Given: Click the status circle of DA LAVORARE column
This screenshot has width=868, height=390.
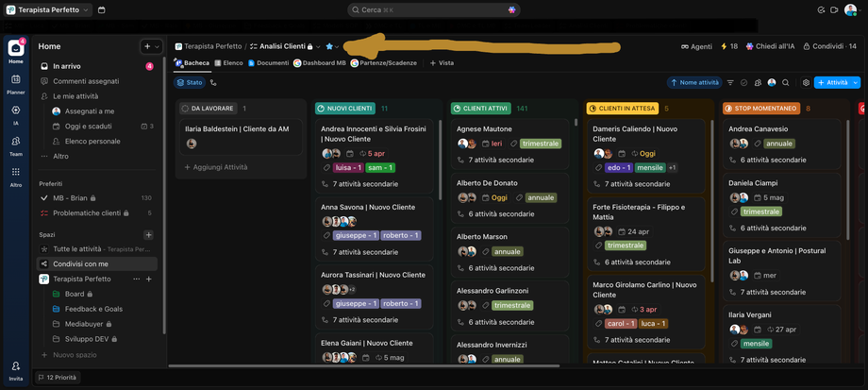Looking at the screenshot, I should pos(186,109).
